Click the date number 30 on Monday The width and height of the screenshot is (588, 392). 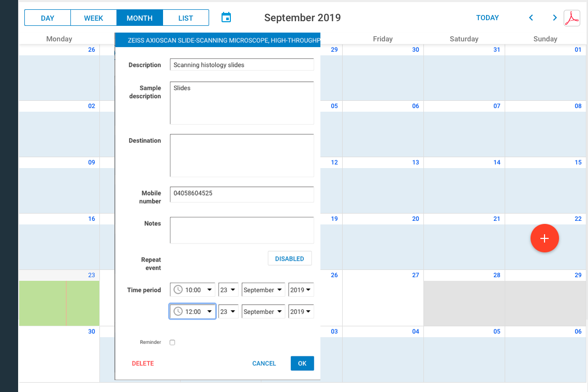tap(92, 331)
